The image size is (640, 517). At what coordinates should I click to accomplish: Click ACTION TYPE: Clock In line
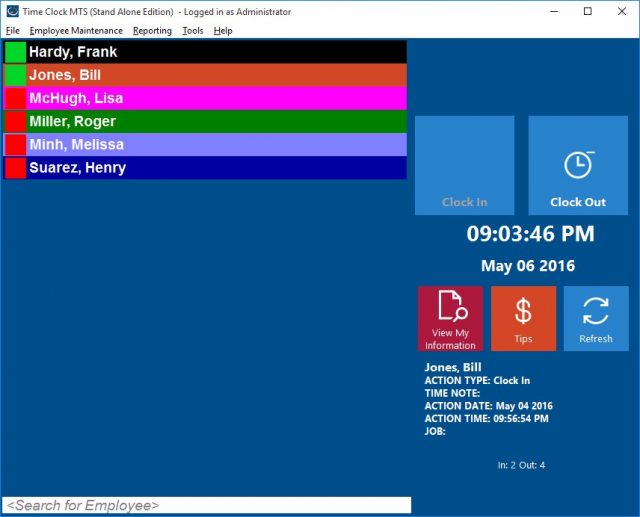coord(477,381)
